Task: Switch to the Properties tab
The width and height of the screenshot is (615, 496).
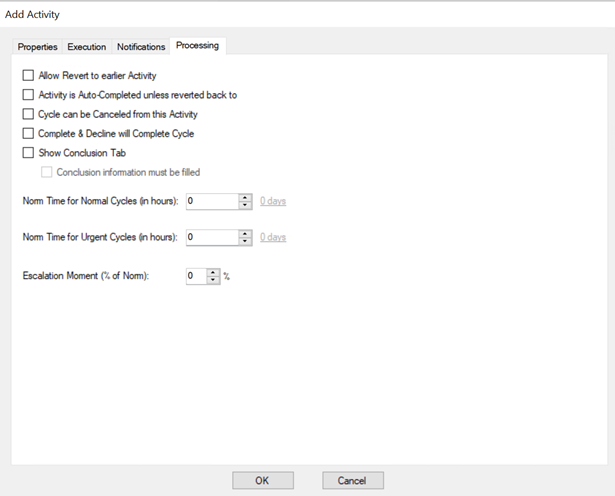Action: tap(38, 47)
